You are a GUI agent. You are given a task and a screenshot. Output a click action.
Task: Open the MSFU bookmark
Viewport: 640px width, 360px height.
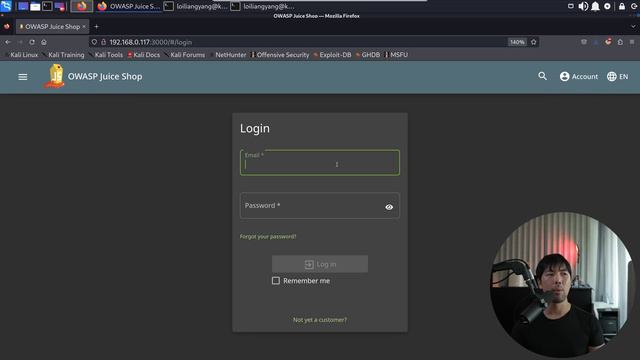tap(396, 55)
